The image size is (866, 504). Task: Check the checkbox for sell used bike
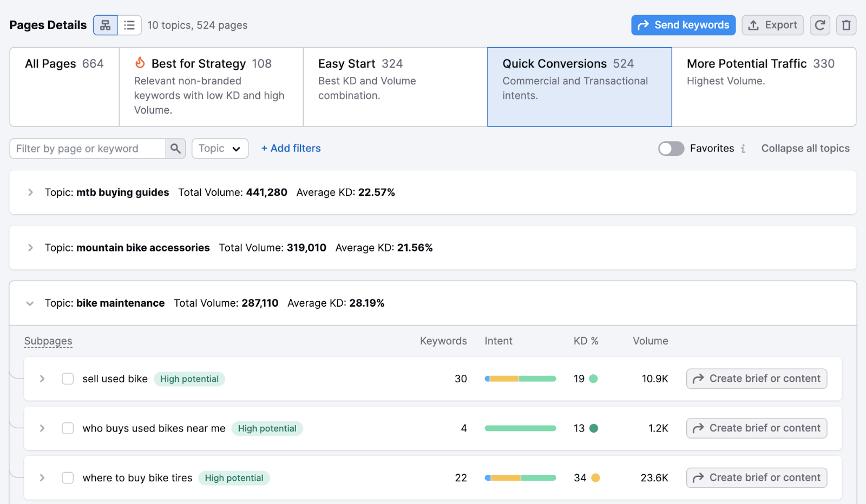pyautogui.click(x=68, y=379)
